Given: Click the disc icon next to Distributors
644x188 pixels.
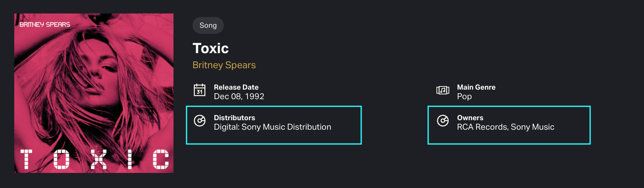Looking at the screenshot, I should [200, 121].
